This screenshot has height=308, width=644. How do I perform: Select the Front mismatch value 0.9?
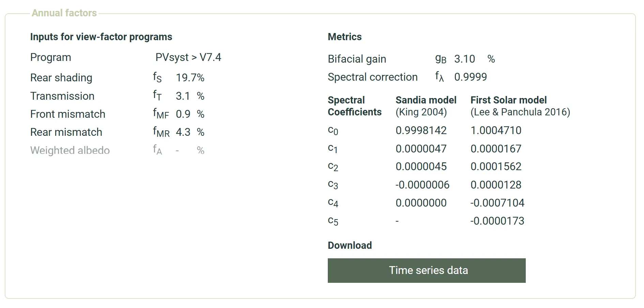pyautogui.click(x=183, y=114)
